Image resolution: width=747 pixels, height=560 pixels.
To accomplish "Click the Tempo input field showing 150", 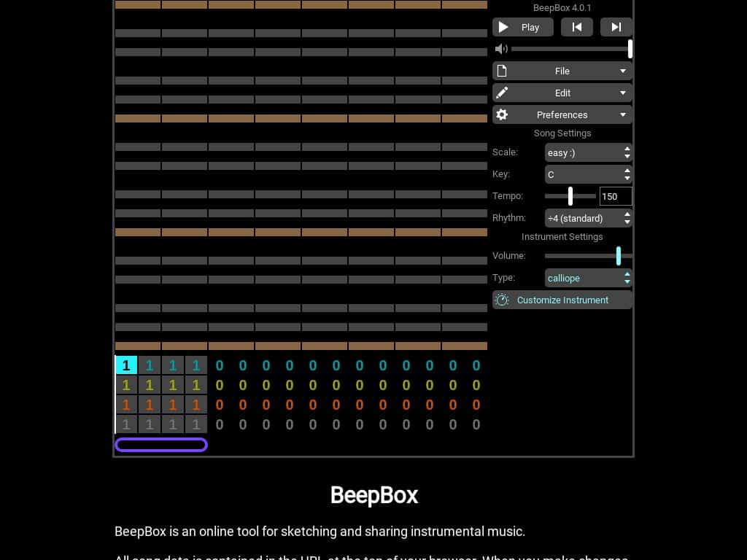I will pos(616,196).
